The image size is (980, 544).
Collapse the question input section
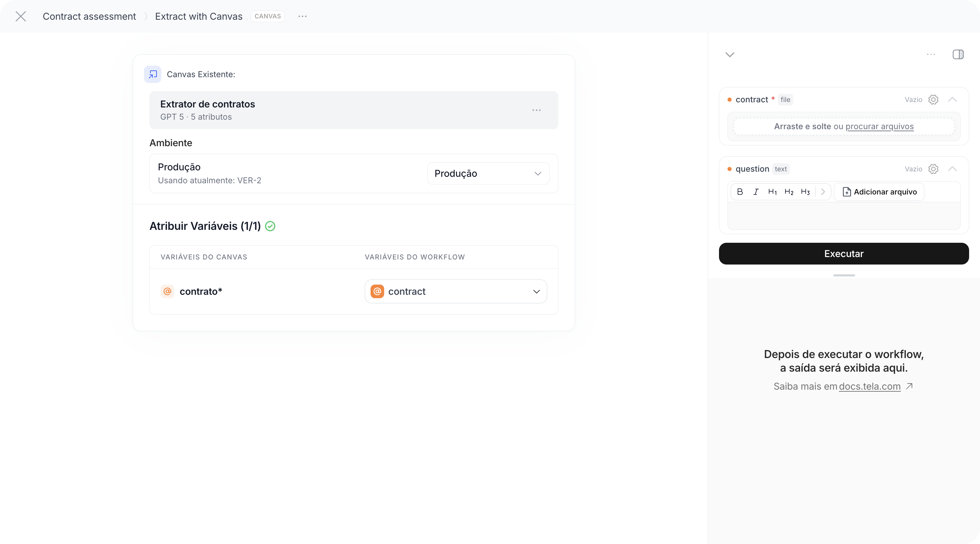(952, 169)
